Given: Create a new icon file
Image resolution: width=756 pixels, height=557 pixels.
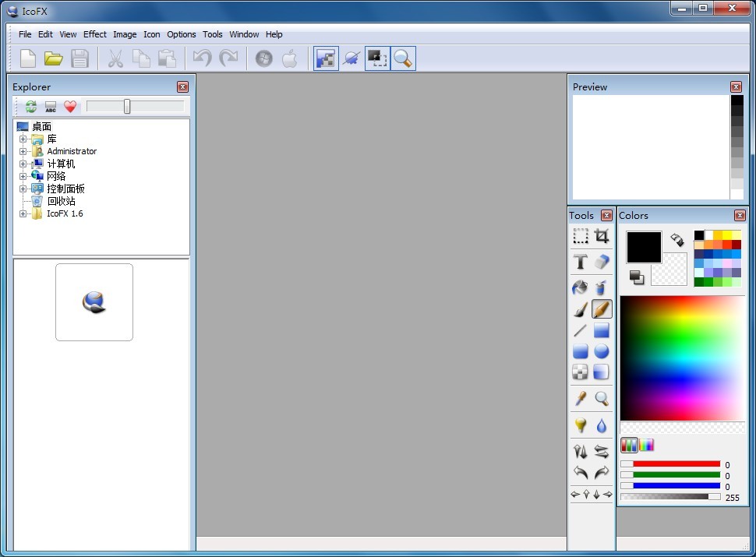Looking at the screenshot, I should [x=28, y=58].
